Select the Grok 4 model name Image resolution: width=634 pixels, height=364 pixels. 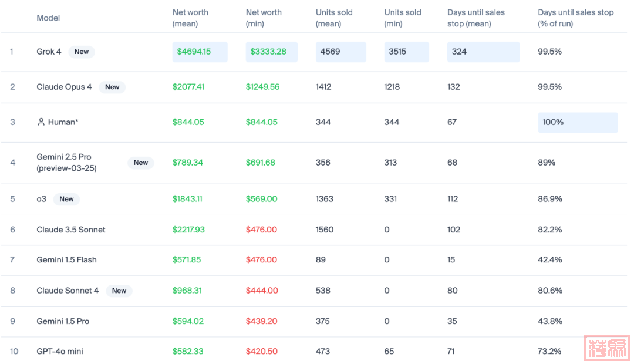pyautogui.click(x=49, y=51)
